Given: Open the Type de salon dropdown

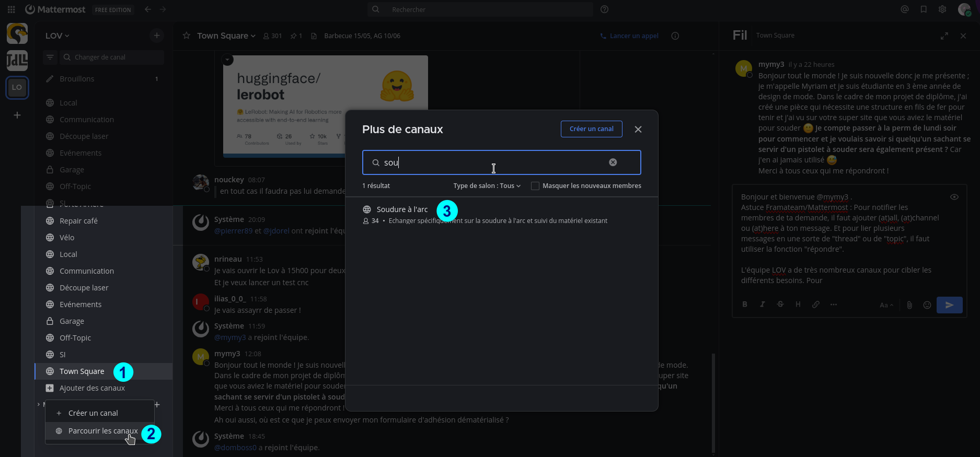Looking at the screenshot, I should pyautogui.click(x=487, y=186).
